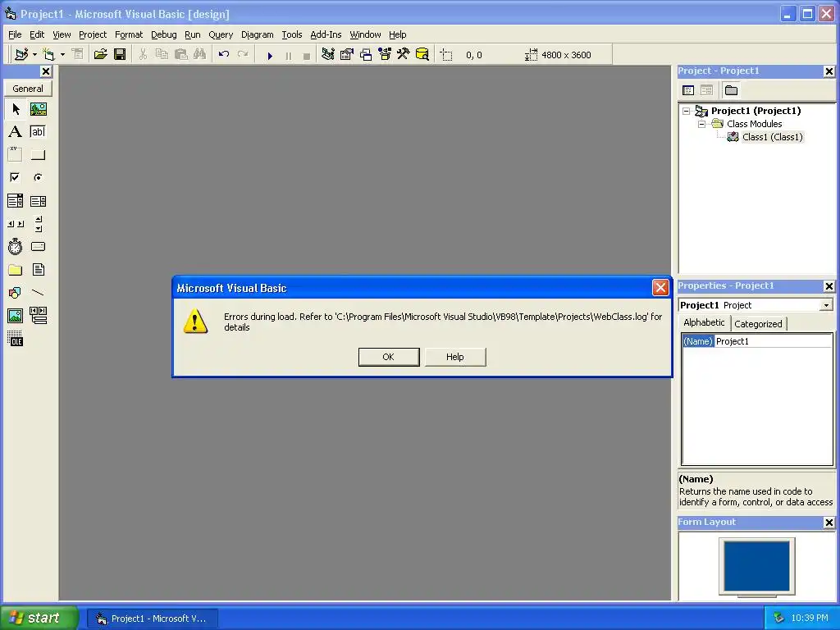Collapse the Project1 (Project1) tree node
The image size is (840, 630).
coord(687,112)
